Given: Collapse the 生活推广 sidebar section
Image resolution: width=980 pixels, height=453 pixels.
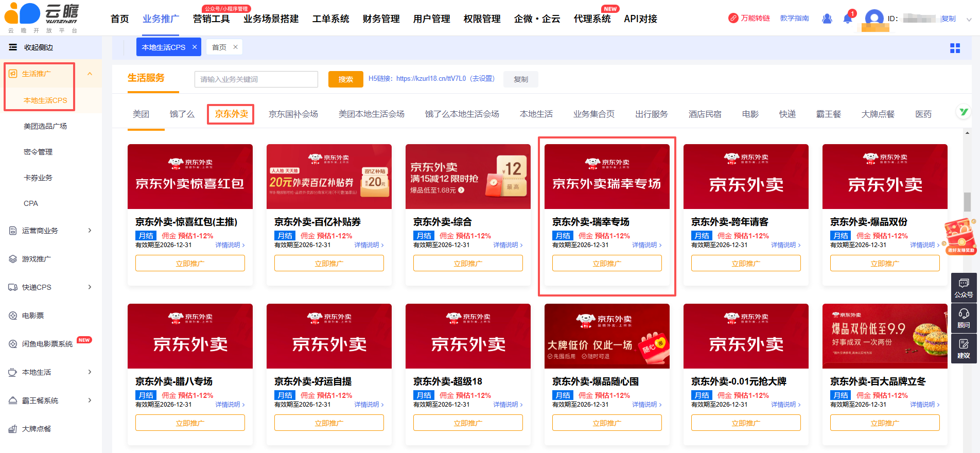Looking at the screenshot, I should point(90,74).
